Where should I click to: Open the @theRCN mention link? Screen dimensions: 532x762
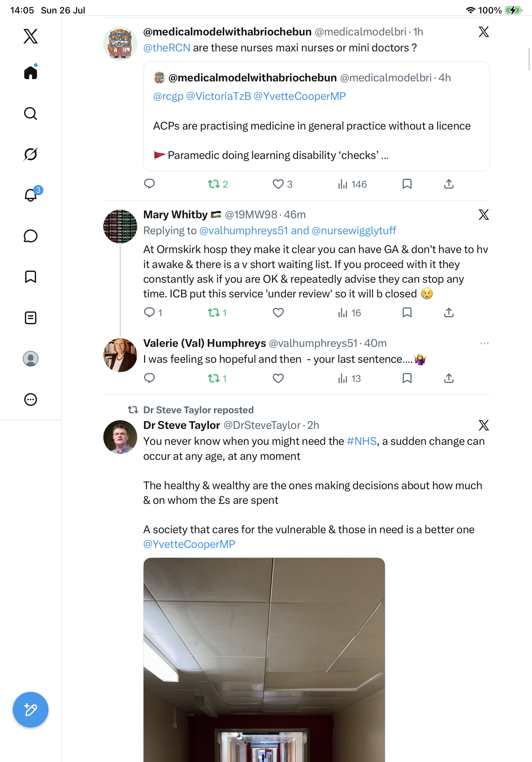(166, 48)
